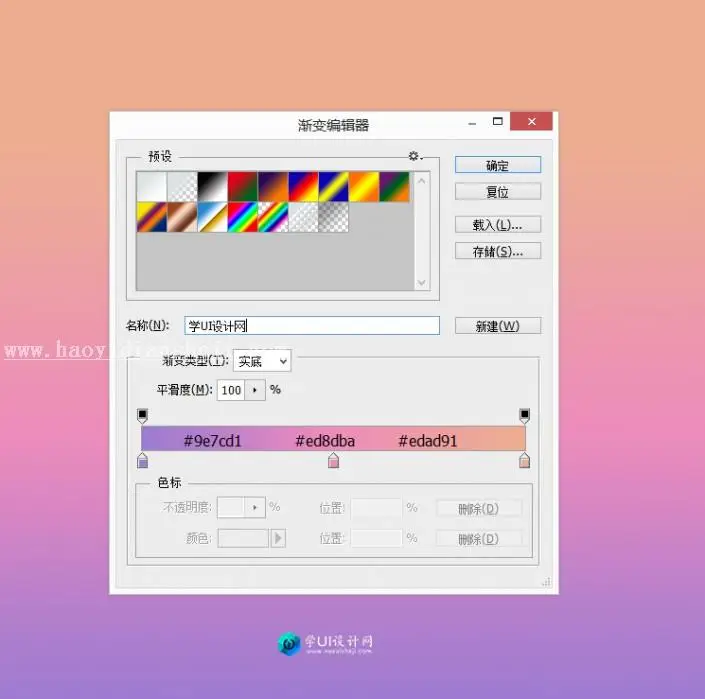Viewport: 705px width, 699px height.
Task: Focus the 名称 name input field
Action: click(312, 325)
